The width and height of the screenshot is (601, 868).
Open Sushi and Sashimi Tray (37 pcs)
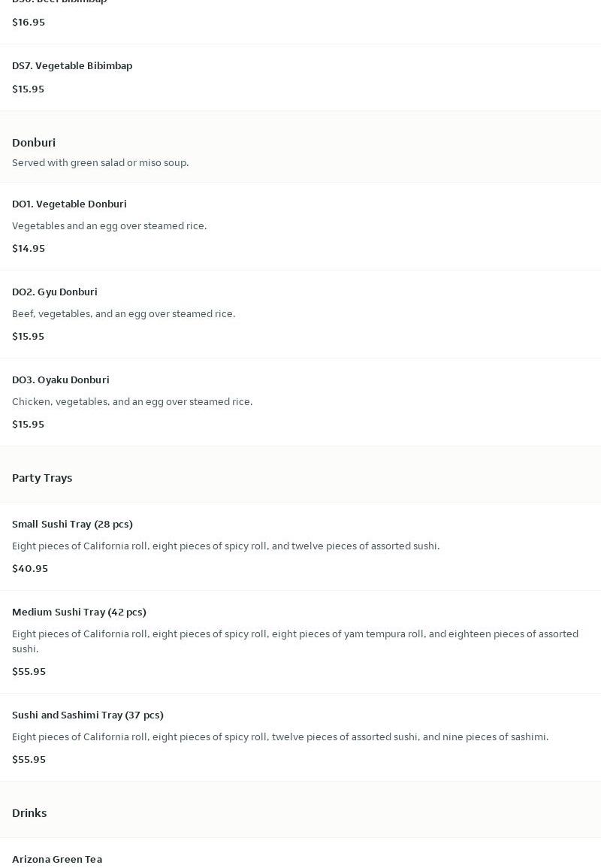point(88,715)
